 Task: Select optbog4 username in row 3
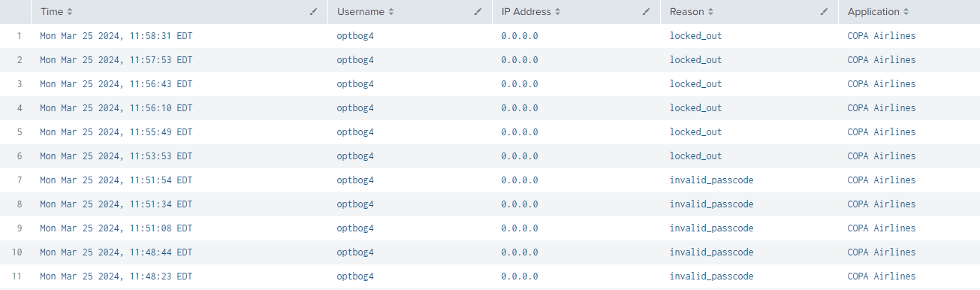pos(355,84)
